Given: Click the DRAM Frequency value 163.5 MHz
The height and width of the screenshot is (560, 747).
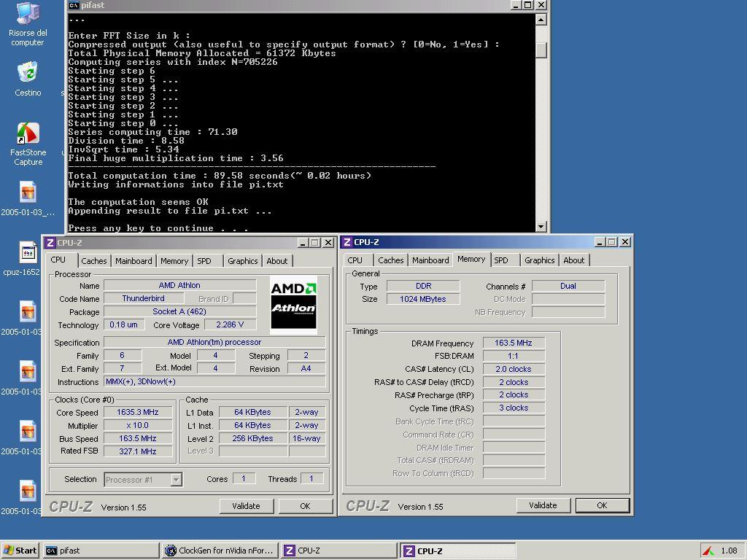Looking at the screenshot, I should pyautogui.click(x=514, y=343).
